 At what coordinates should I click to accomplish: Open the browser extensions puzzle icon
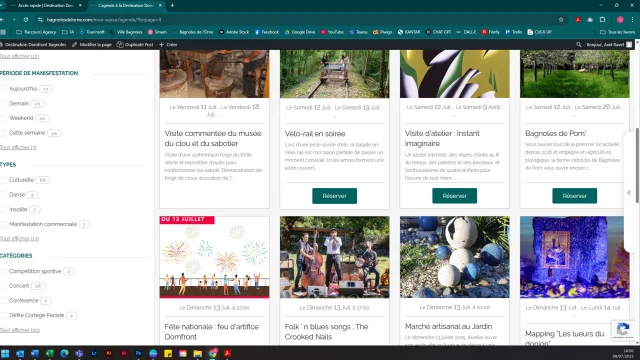click(x=602, y=20)
